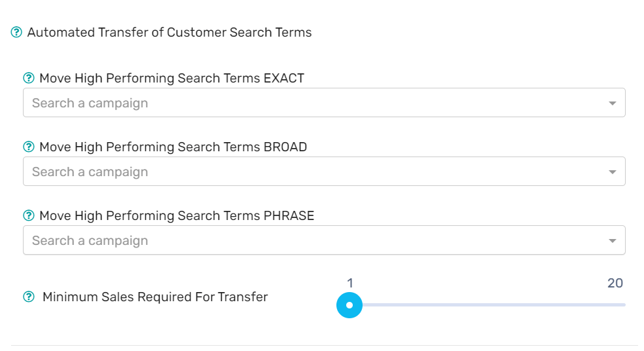Click help icon beside Automated Transfer heading
Image resolution: width=644 pixels, height=351 pixels.
(x=17, y=32)
